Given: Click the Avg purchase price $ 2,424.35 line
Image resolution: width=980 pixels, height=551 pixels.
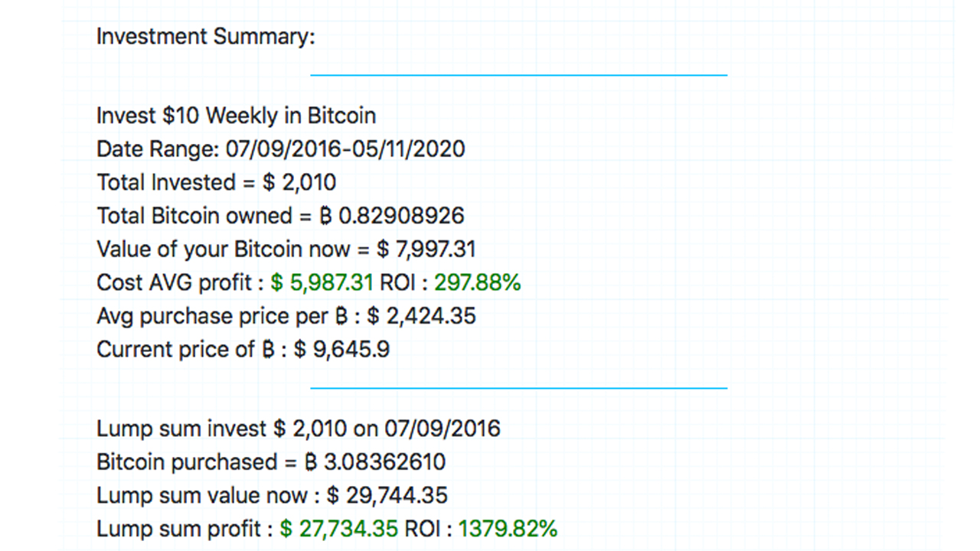Looking at the screenshot, I should (286, 315).
